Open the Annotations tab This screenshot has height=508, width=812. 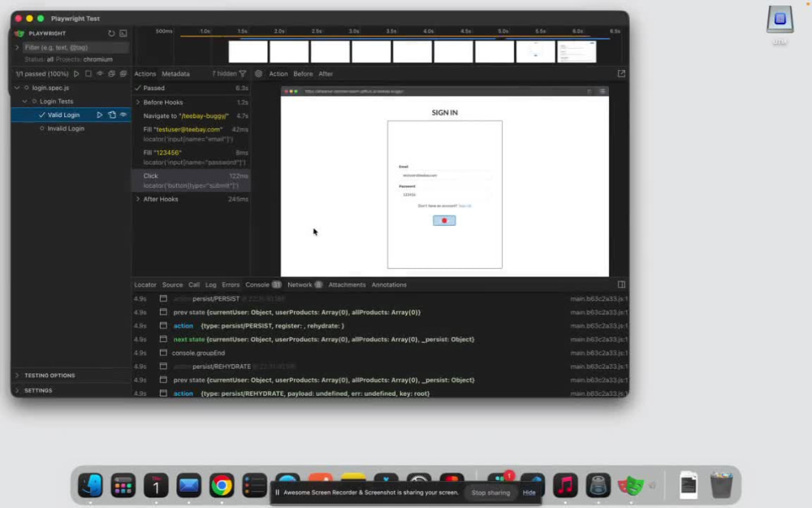point(389,284)
